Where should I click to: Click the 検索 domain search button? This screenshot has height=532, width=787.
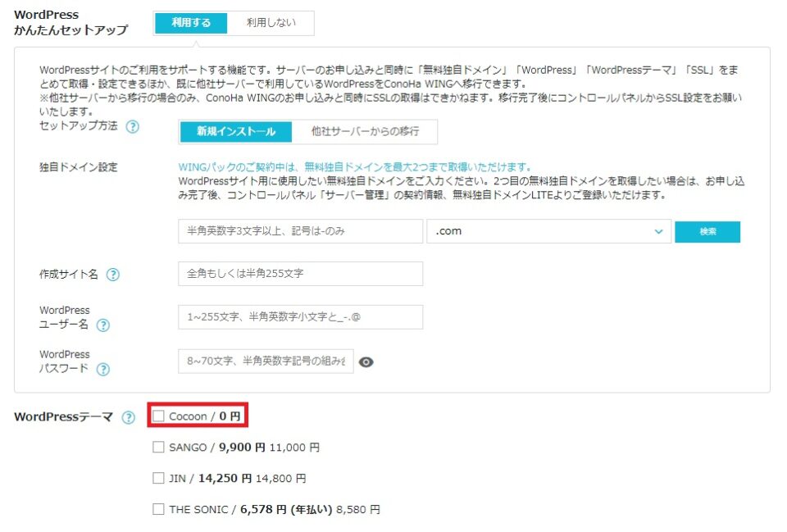pyautogui.click(x=707, y=232)
